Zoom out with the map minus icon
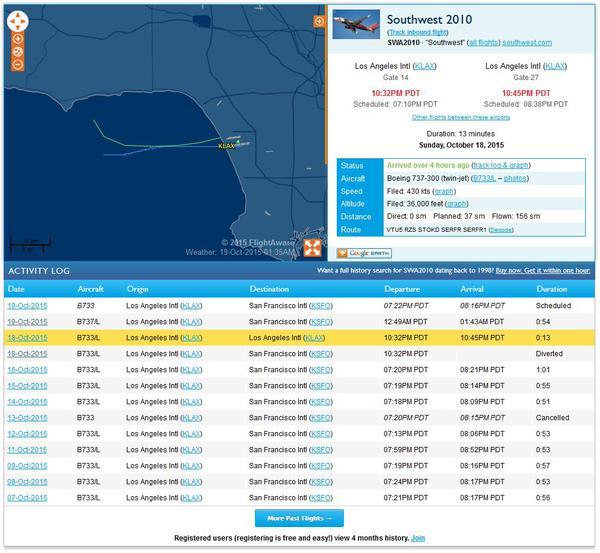Viewport: 600px width, 553px height. coord(18,65)
